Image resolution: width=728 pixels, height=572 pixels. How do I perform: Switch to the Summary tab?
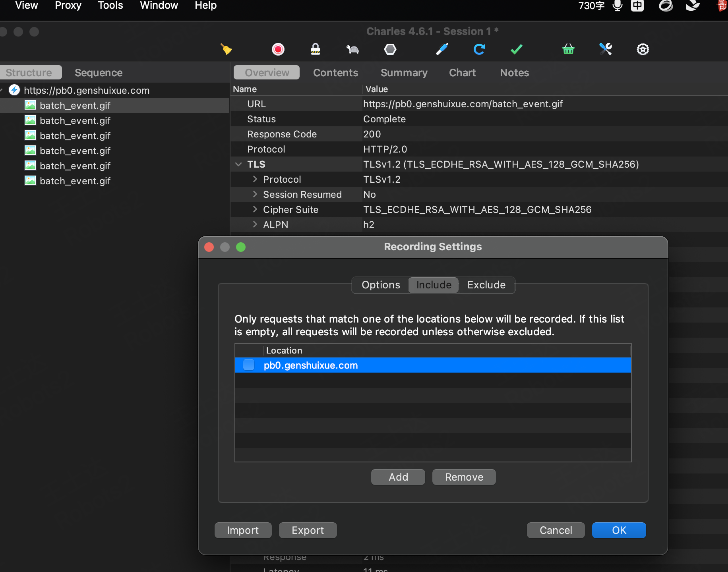404,73
